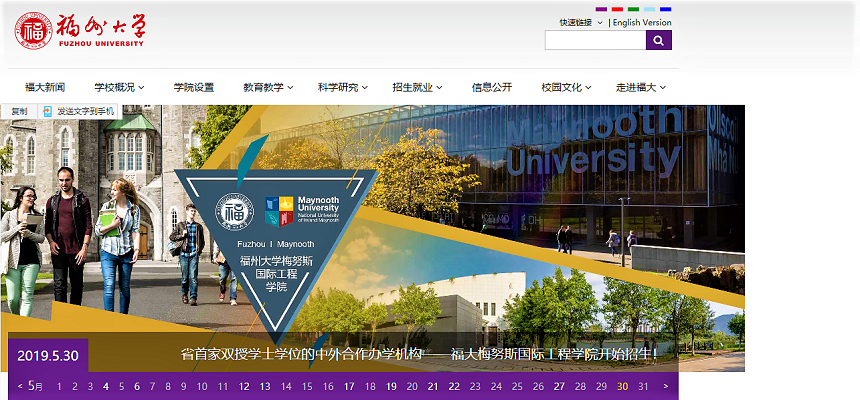Click the send-text-to-phone icon
The width and height of the screenshot is (860, 400).
pyautogui.click(x=46, y=111)
